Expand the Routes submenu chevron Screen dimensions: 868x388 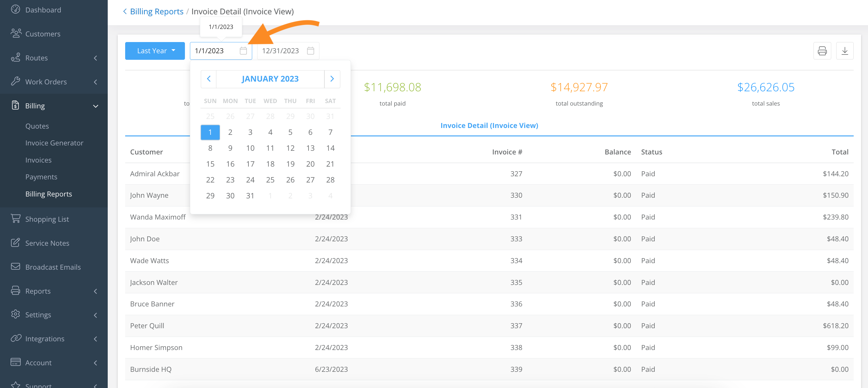(x=96, y=58)
